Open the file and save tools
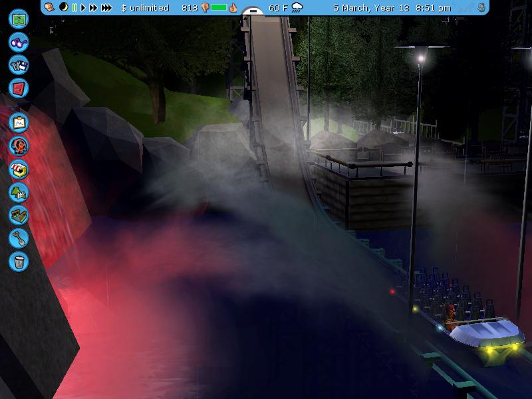The width and height of the screenshot is (532, 399). click(x=19, y=65)
